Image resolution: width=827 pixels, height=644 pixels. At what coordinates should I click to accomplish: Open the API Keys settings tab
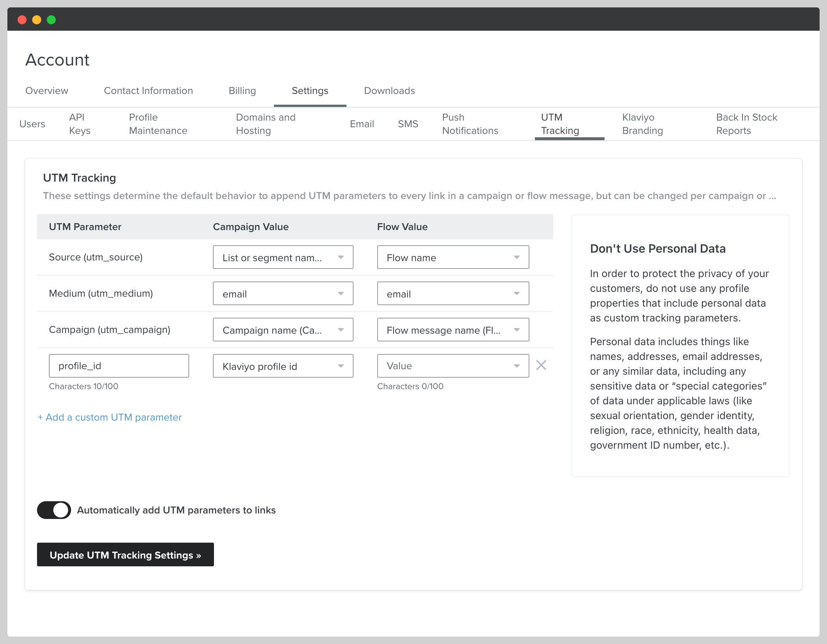pos(80,124)
